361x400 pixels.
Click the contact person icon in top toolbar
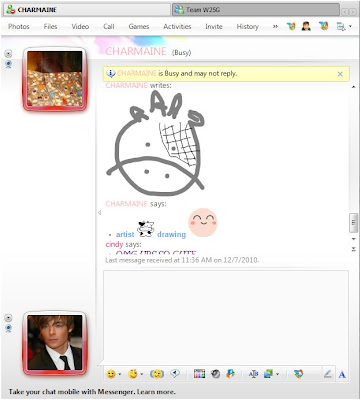pos(306,26)
